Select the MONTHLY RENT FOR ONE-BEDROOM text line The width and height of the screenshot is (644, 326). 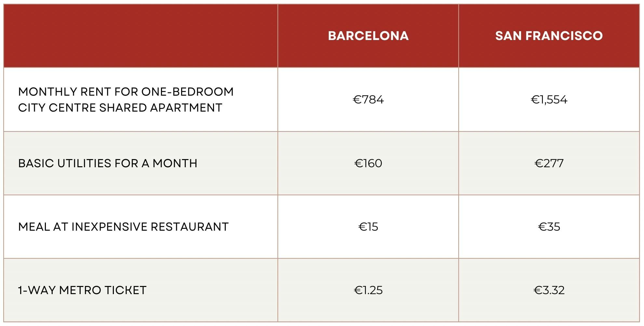[x=126, y=92]
